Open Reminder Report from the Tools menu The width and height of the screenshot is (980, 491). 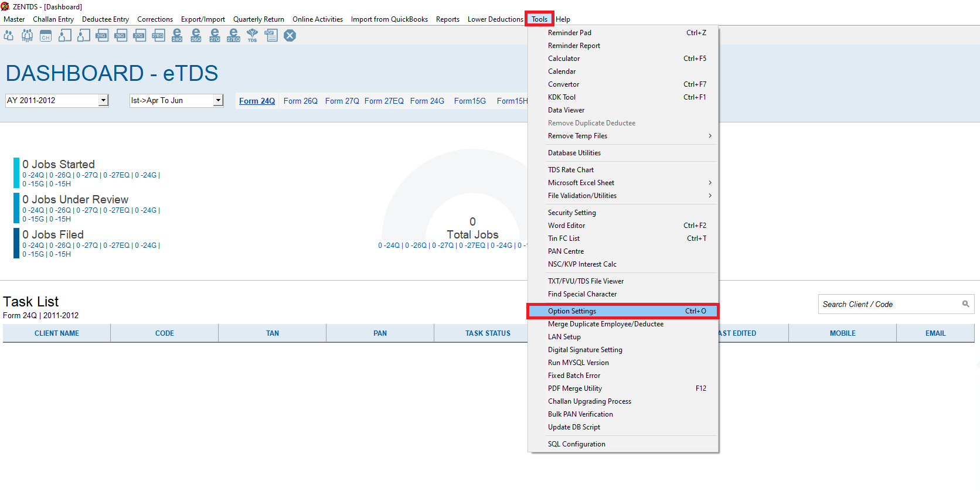click(623, 46)
